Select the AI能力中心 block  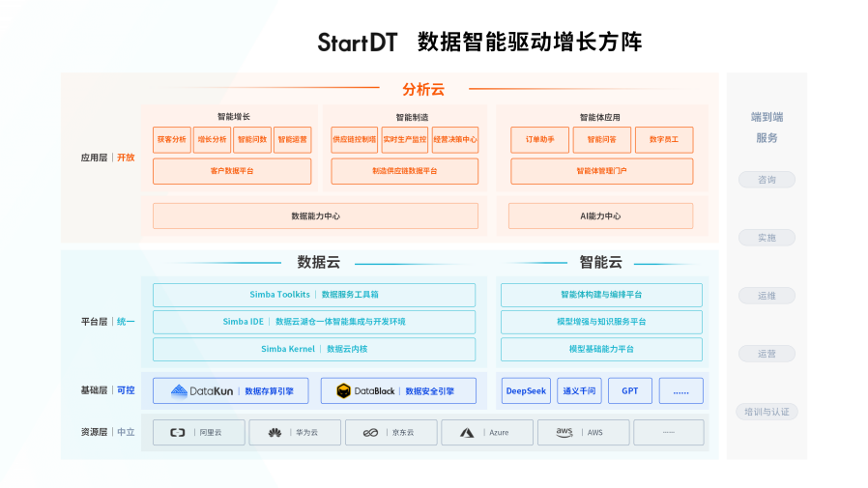[x=600, y=216]
